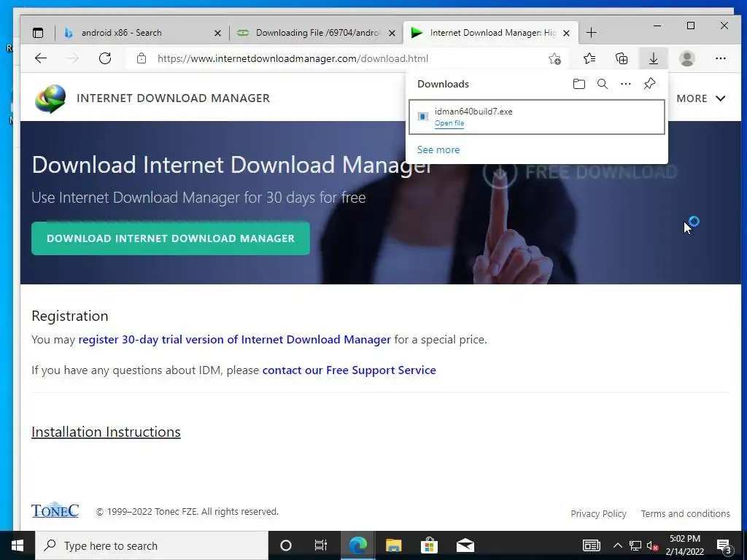Expand the MORE menu

click(701, 98)
